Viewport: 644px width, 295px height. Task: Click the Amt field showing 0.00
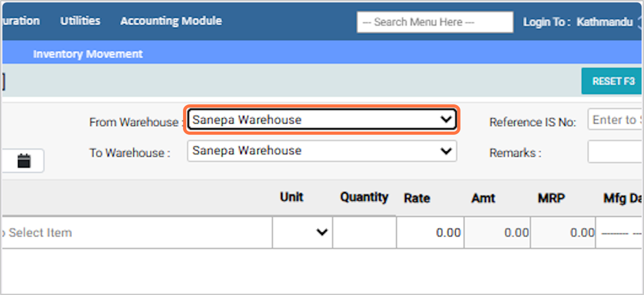497,233
